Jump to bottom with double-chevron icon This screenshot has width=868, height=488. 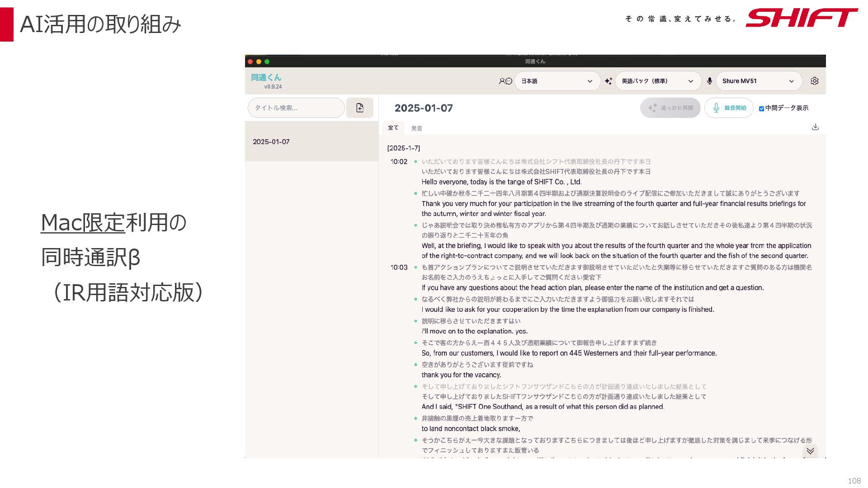coord(810,451)
